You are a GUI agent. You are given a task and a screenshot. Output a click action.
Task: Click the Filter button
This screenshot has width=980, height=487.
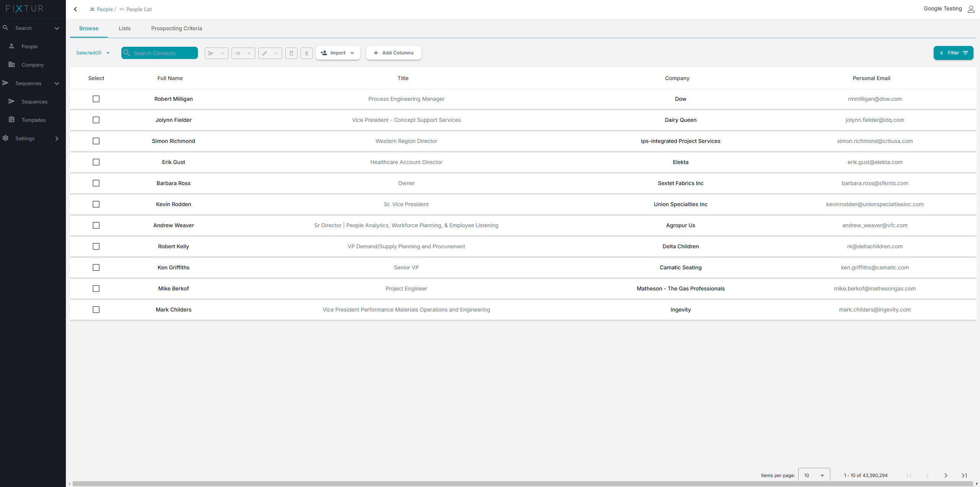click(x=953, y=53)
